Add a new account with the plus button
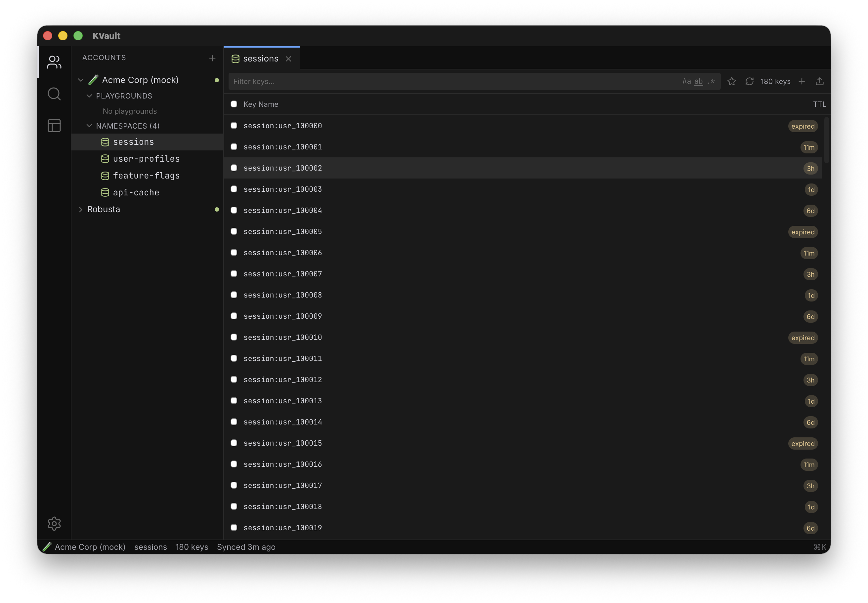868x603 pixels. (x=212, y=58)
